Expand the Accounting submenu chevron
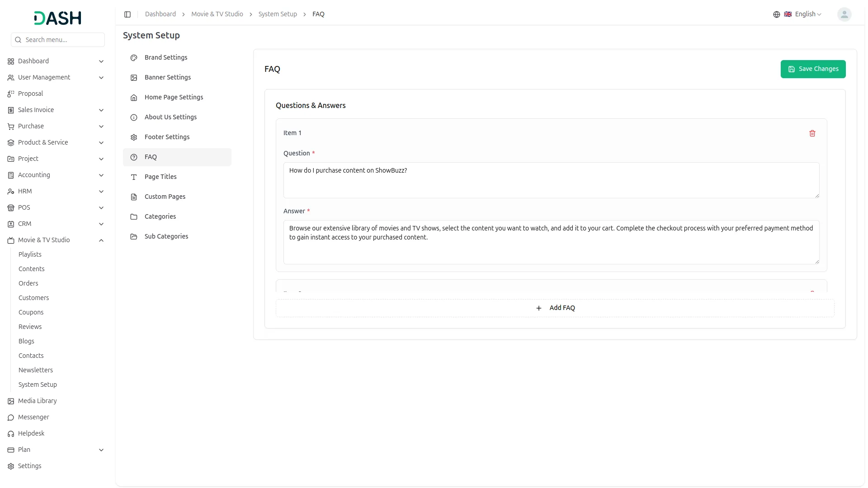Viewport: 868px width, 488px height. [x=101, y=175]
